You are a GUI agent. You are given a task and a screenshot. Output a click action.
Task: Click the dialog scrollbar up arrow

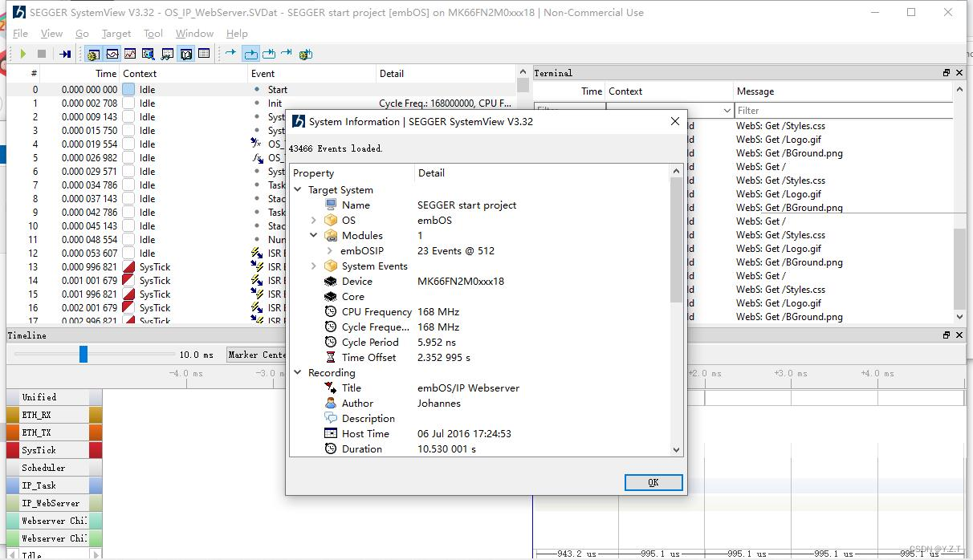point(676,172)
